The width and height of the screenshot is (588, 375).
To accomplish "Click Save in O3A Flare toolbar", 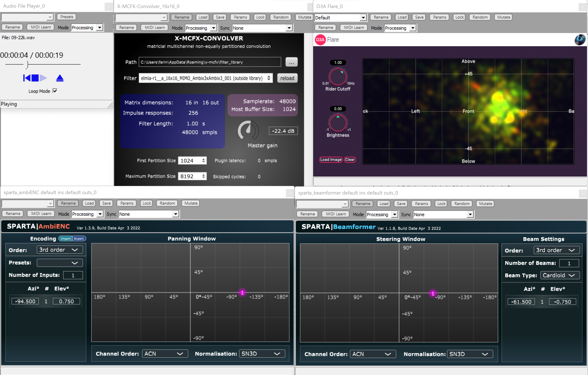I will click(419, 17).
